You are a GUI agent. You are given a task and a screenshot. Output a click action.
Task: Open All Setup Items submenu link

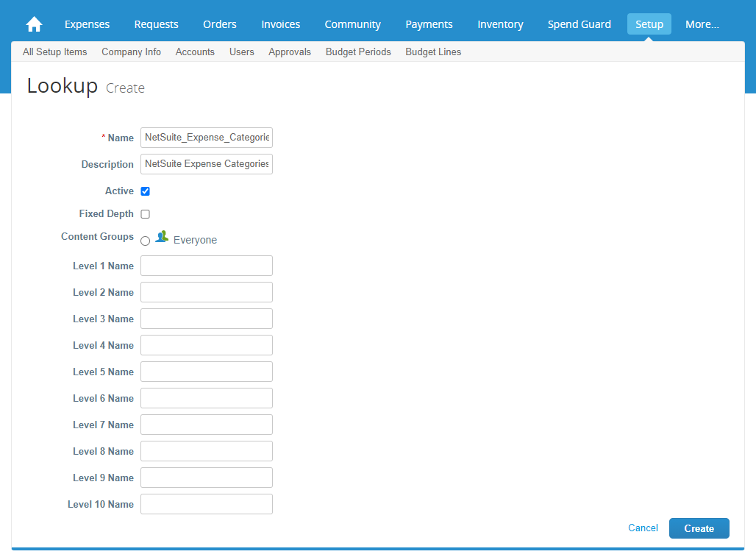[x=54, y=52]
